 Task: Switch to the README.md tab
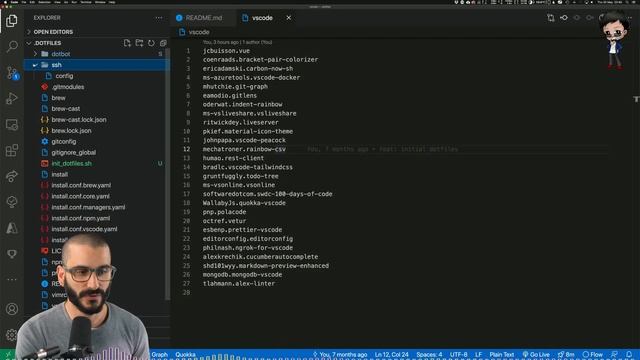point(203,18)
